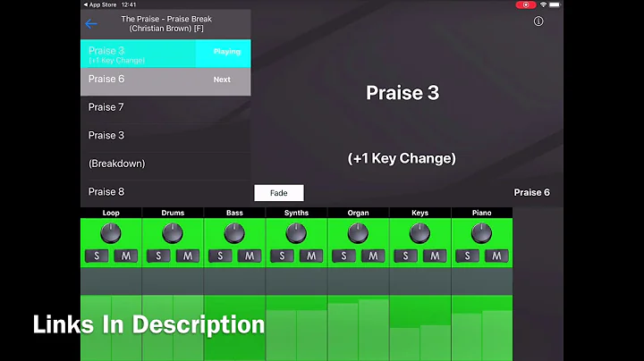The width and height of the screenshot is (644, 361).
Task: Solo the Drums track
Action: [158, 256]
